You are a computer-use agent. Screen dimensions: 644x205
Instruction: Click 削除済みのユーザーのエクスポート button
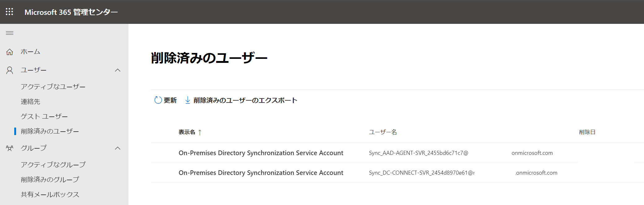pos(245,100)
